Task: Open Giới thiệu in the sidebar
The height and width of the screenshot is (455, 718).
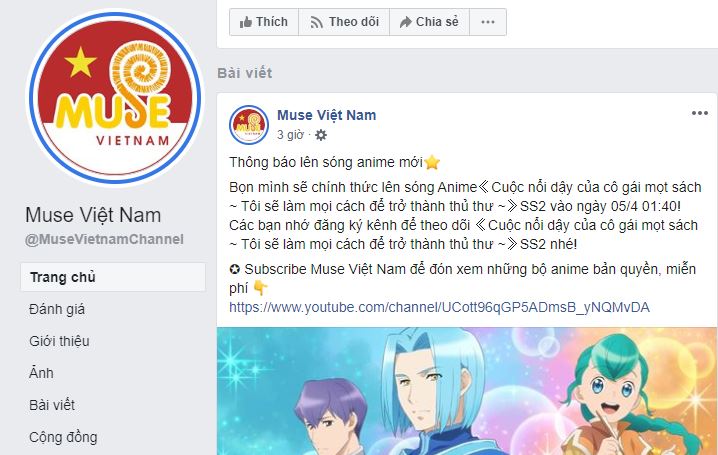Action: [x=59, y=341]
